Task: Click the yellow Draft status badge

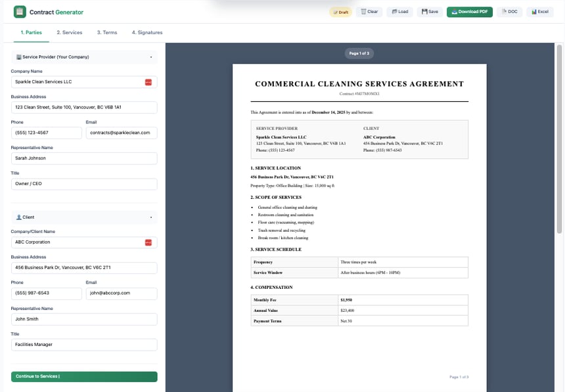Action: (x=340, y=11)
